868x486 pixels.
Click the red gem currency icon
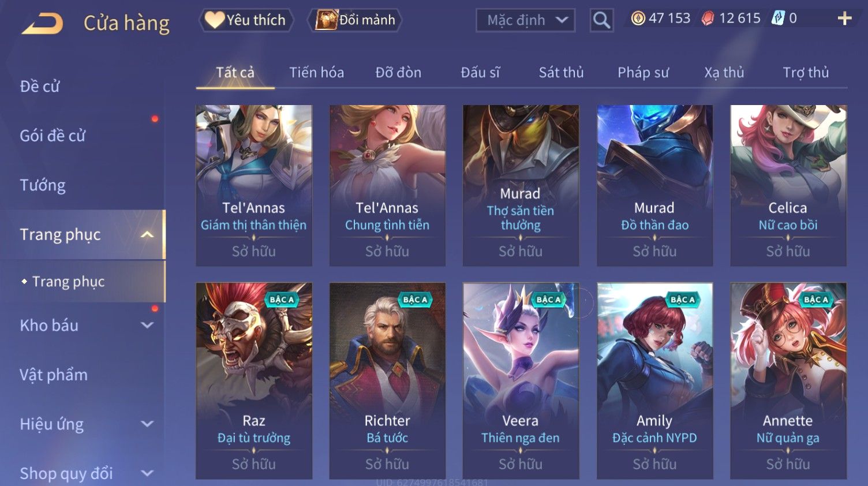tap(708, 18)
